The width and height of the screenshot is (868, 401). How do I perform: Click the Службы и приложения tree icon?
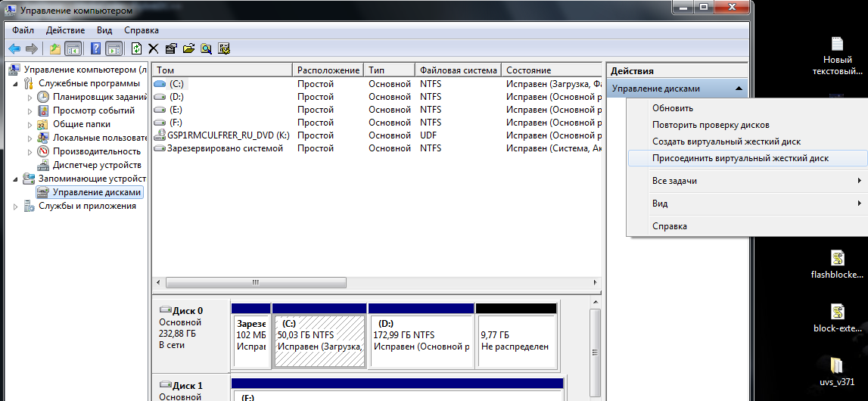pos(29,206)
